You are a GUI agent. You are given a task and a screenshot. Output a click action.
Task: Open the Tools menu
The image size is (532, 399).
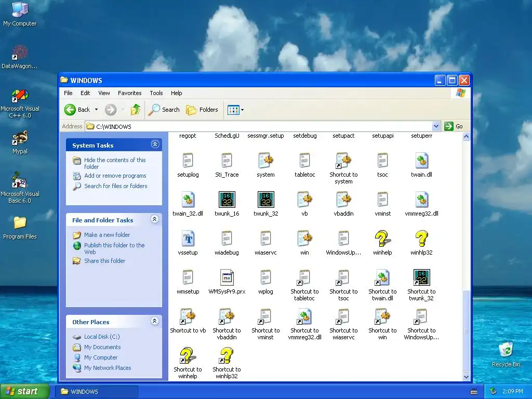[x=156, y=93]
